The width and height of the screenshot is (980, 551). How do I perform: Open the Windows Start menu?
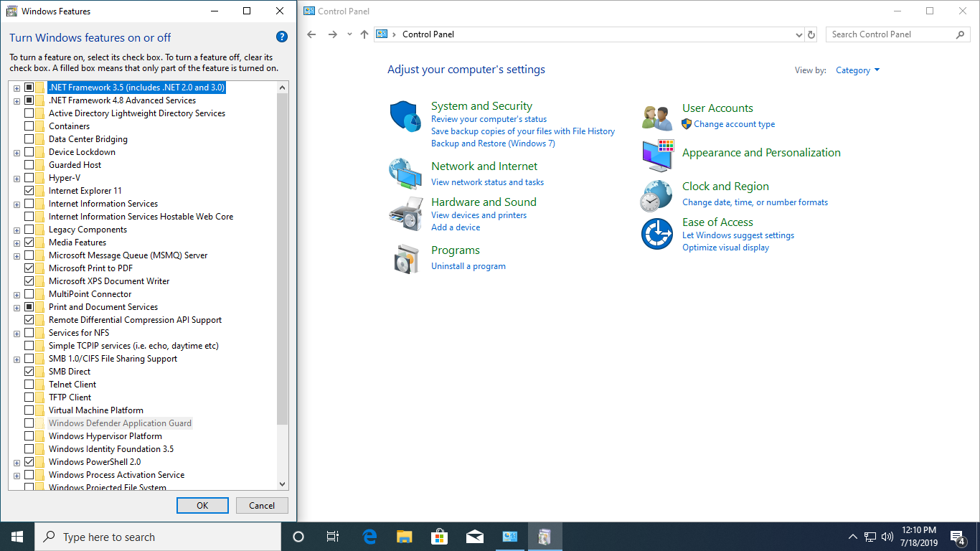coord(17,537)
